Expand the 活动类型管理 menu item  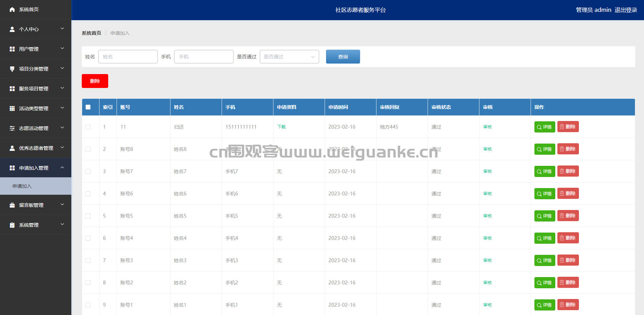tap(35, 108)
